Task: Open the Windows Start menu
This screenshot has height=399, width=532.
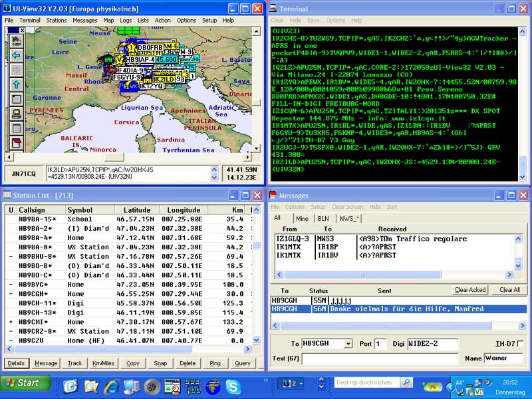Action: [25, 384]
